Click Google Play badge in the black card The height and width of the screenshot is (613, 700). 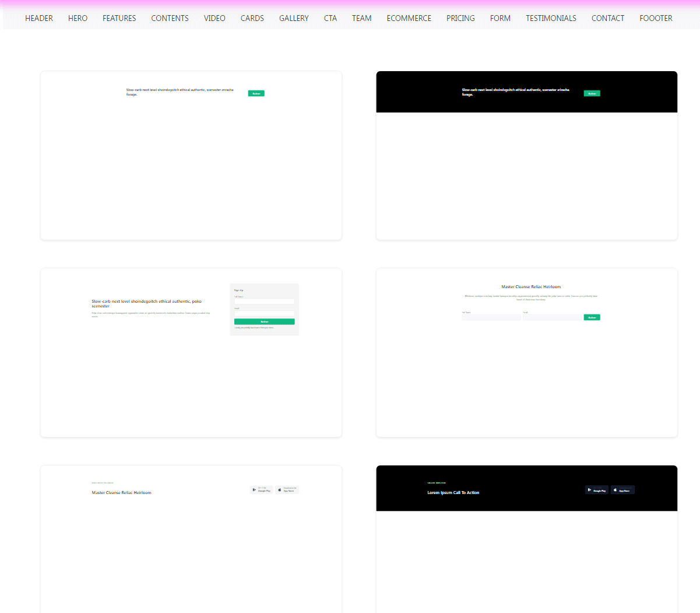597,490
